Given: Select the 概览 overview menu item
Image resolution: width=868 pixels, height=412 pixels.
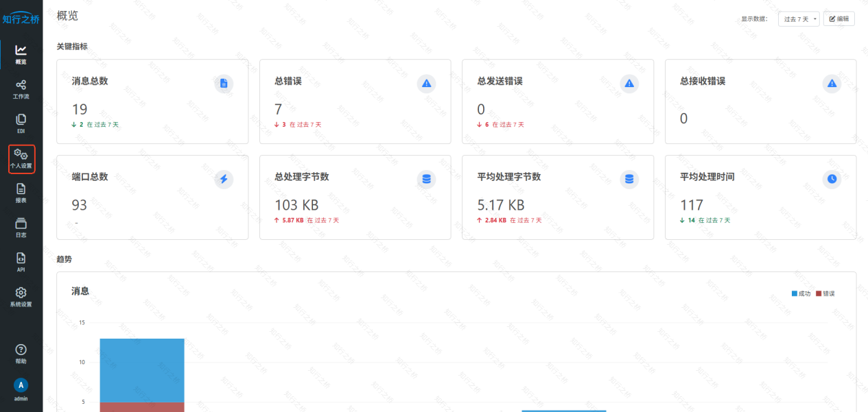Looking at the screenshot, I should coord(21,54).
